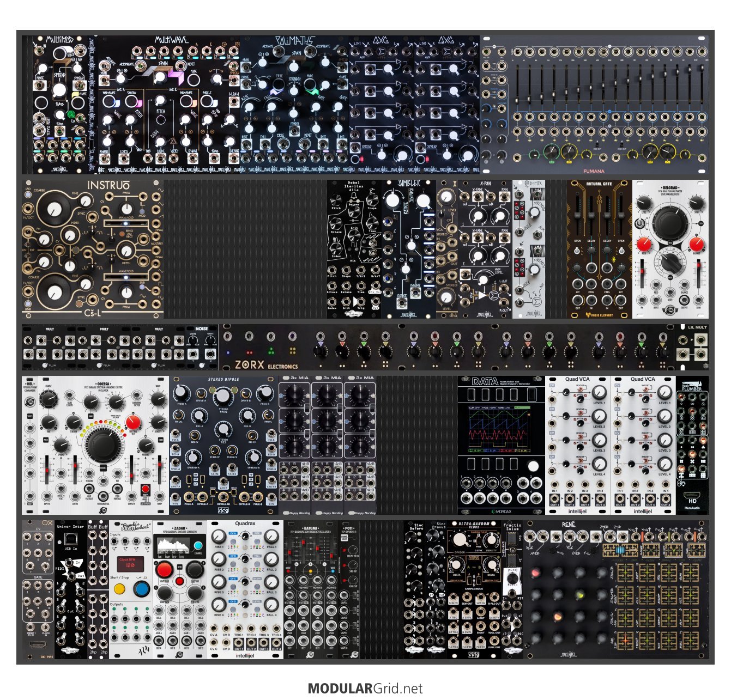Image resolution: width=731 pixels, height=700 pixels.
Task: Click the round emblem on the Hel module
Action: point(30,402)
